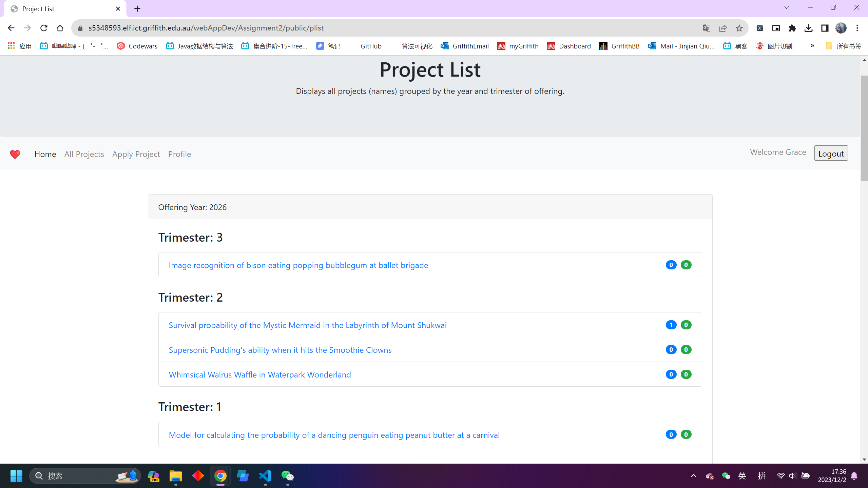Open All Projects navigation link
Screen dimensions: 868x488
pyautogui.click(x=84, y=154)
